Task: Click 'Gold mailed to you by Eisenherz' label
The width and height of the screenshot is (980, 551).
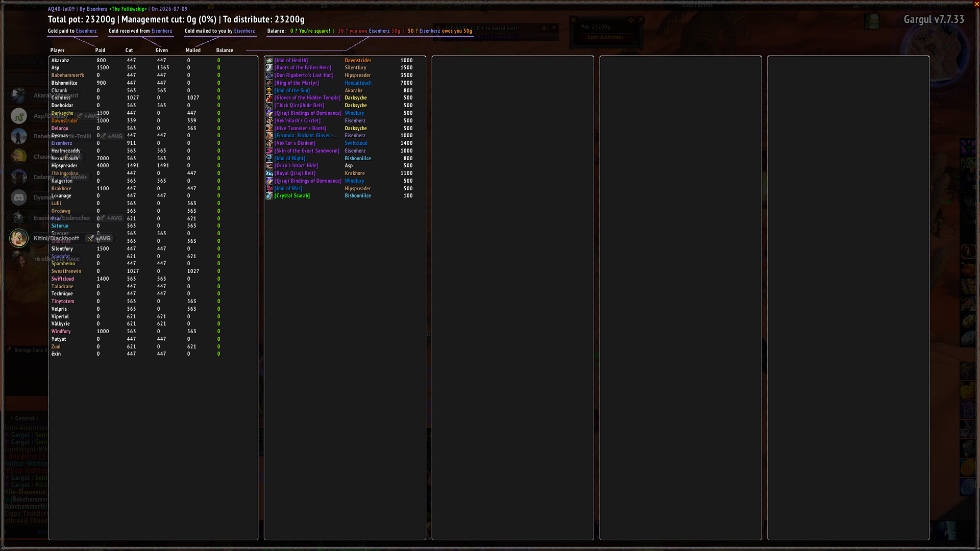Action: (219, 31)
